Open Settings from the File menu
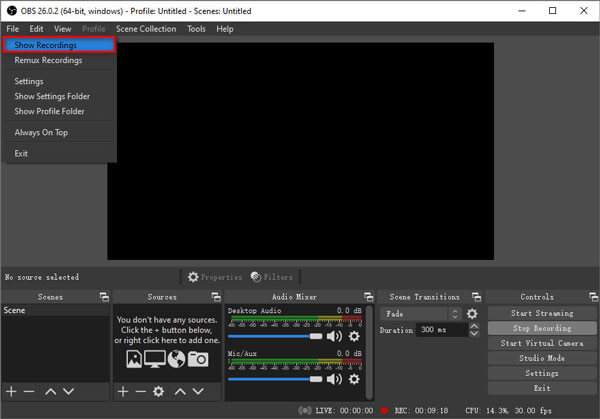The image size is (600, 419). (x=29, y=81)
